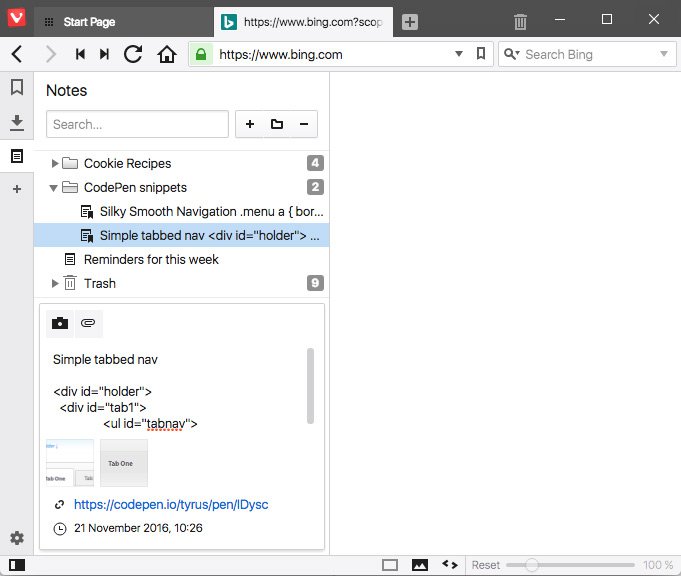This screenshot has width=681, height=576.
Task: Add an attachment to the note
Action: [89, 323]
